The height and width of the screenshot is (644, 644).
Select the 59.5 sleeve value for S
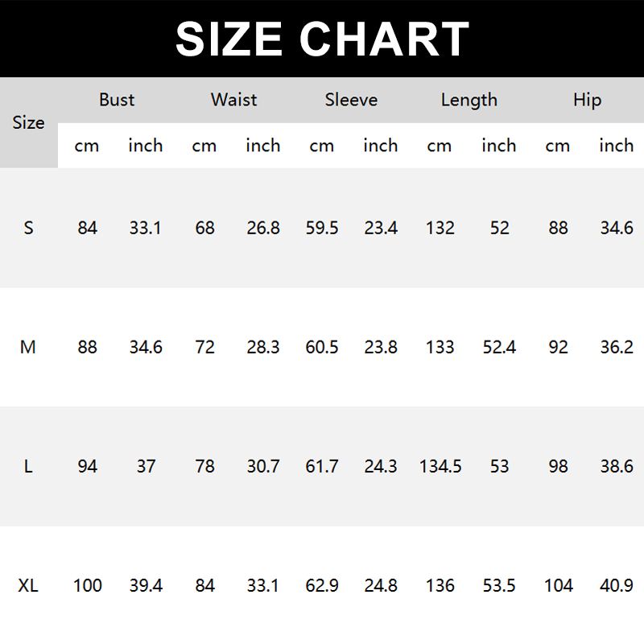(x=322, y=228)
